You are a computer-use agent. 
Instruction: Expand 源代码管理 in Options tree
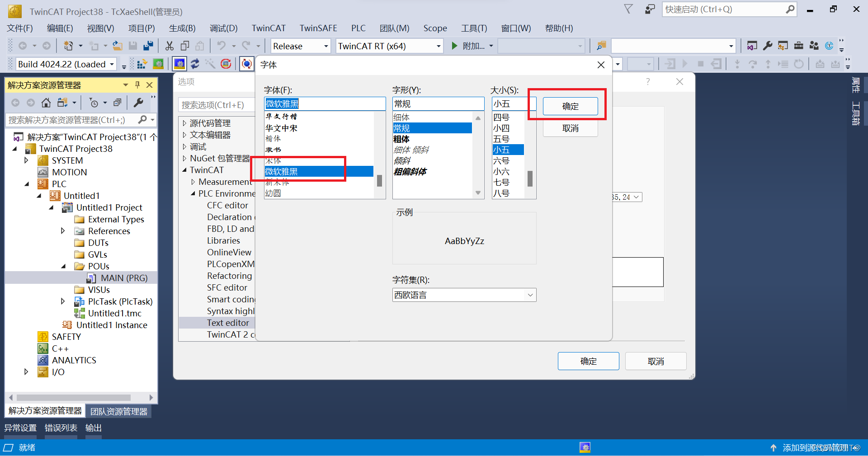coord(184,123)
